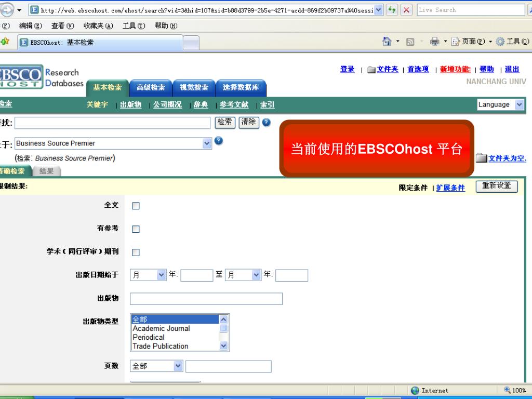Check the 有参考 checkbox
This screenshot has height=399, width=532.
click(x=136, y=229)
